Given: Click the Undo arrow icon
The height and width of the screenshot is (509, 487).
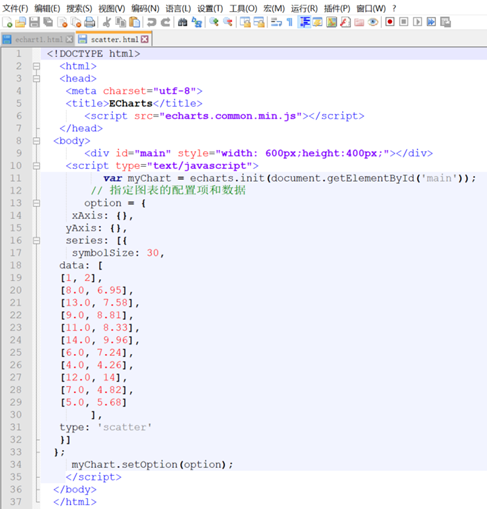Looking at the screenshot, I should coord(152,22).
